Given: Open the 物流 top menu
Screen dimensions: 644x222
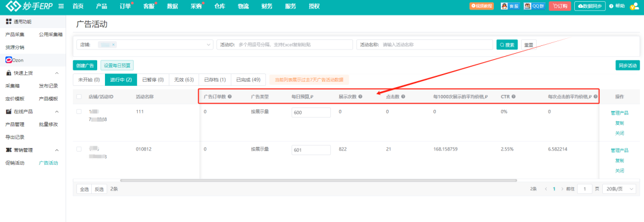Looking at the screenshot, I should pos(243,6).
